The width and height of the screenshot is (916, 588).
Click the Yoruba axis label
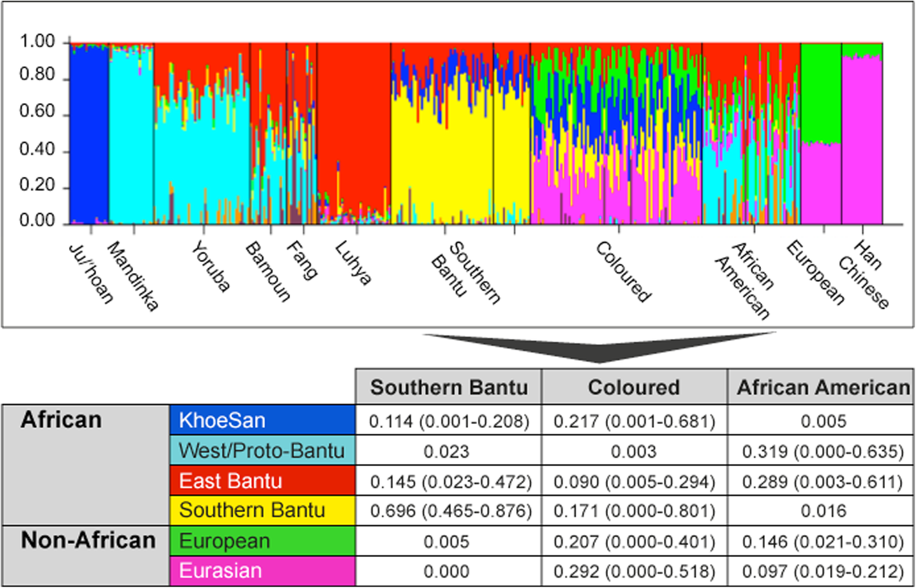(211, 267)
